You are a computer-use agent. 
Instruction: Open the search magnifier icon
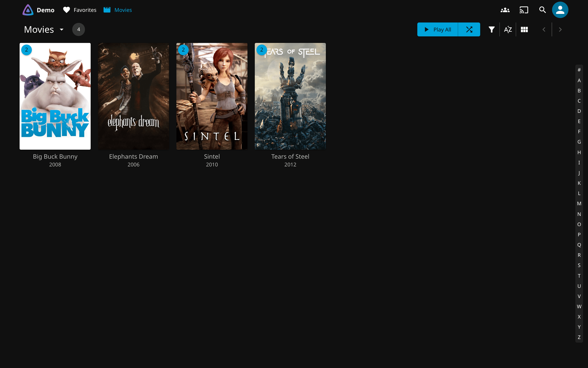pyautogui.click(x=542, y=10)
